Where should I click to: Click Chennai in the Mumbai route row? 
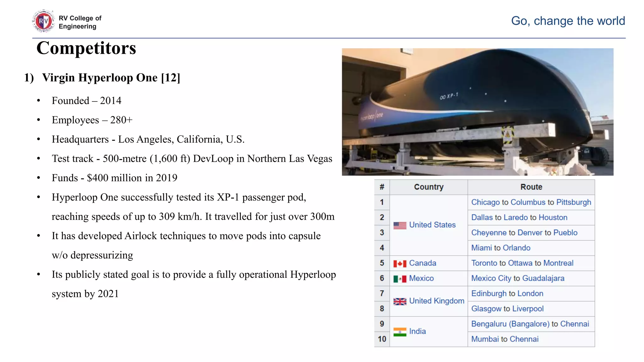(x=524, y=339)
